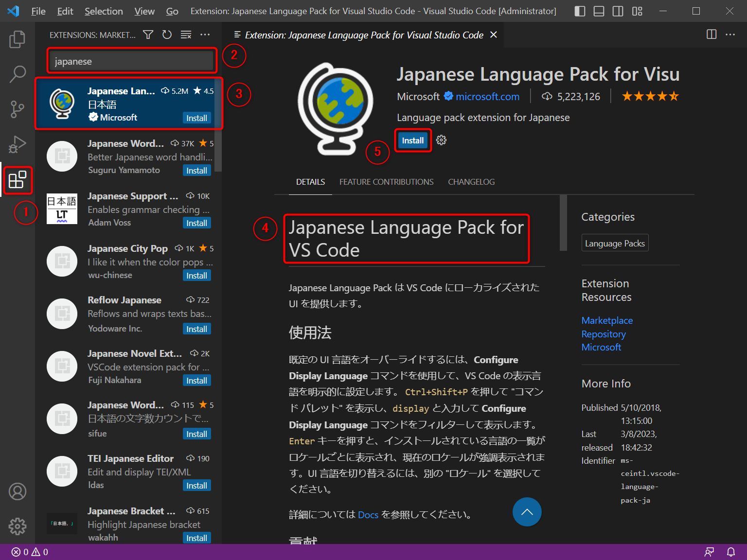Toggle the bottom panel layout icon
This screenshot has height=560, width=747.
click(599, 11)
